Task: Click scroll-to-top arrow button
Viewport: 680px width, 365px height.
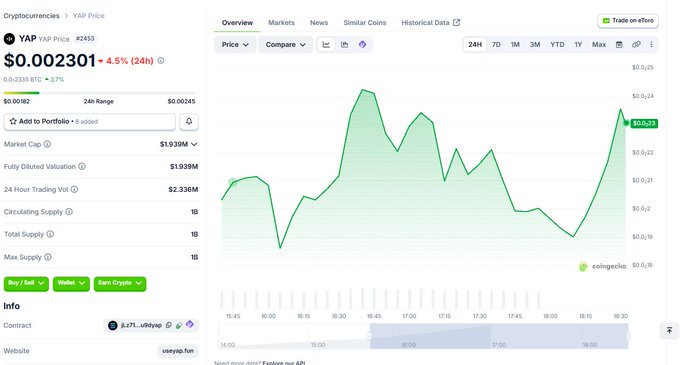Action: point(669,331)
